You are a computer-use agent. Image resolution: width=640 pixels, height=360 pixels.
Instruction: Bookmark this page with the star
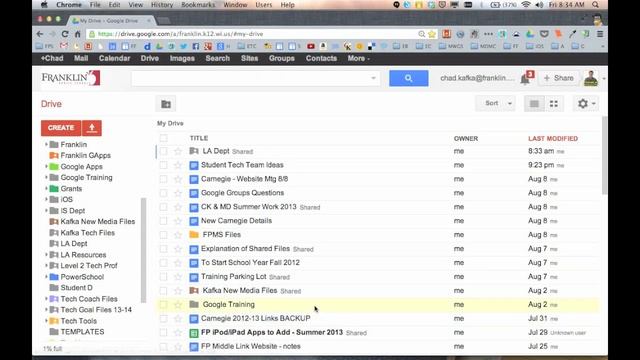pyautogui.click(x=432, y=34)
